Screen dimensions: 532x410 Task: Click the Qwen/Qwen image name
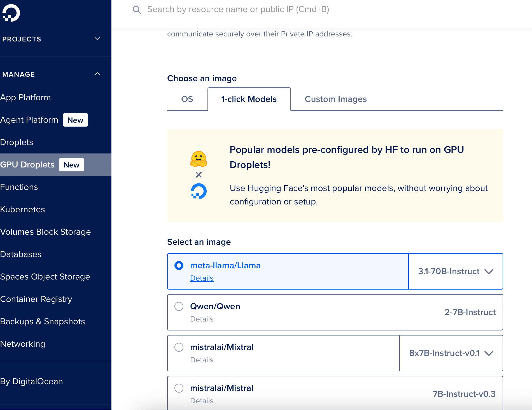tap(215, 306)
